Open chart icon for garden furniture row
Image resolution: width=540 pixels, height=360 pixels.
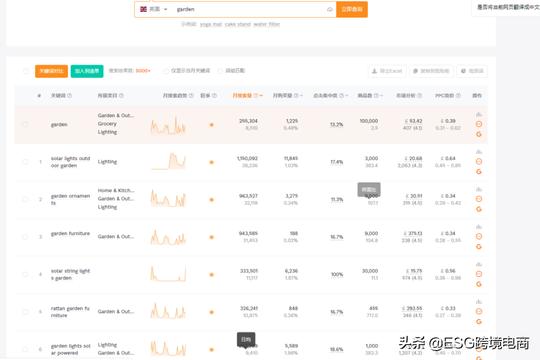(x=479, y=227)
